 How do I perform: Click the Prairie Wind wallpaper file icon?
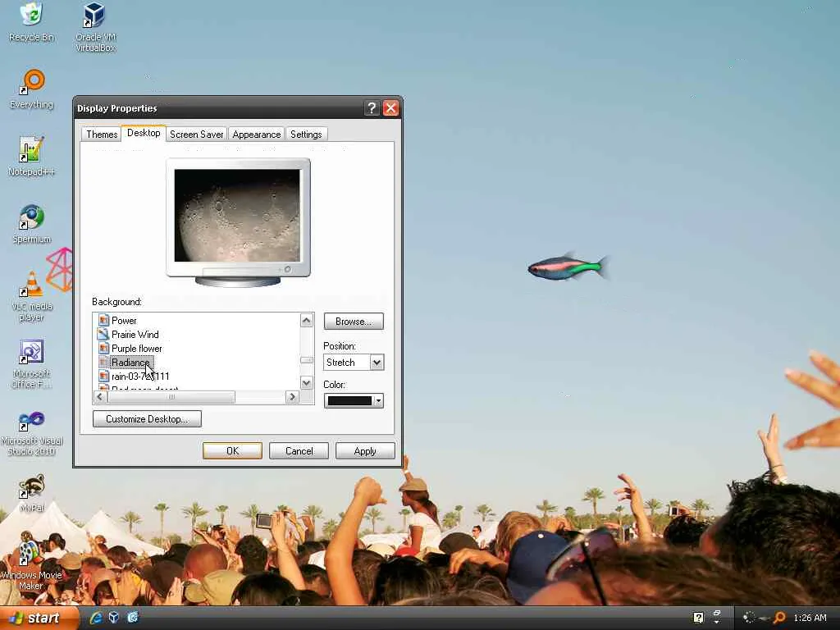coord(103,335)
